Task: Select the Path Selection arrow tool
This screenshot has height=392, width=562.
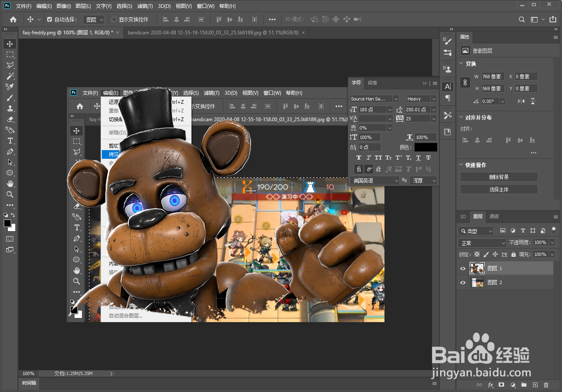Action: [x=10, y=162]
